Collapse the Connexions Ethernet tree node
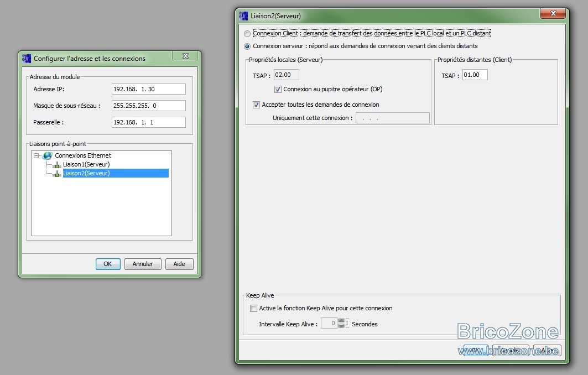 tap(36, 155)
